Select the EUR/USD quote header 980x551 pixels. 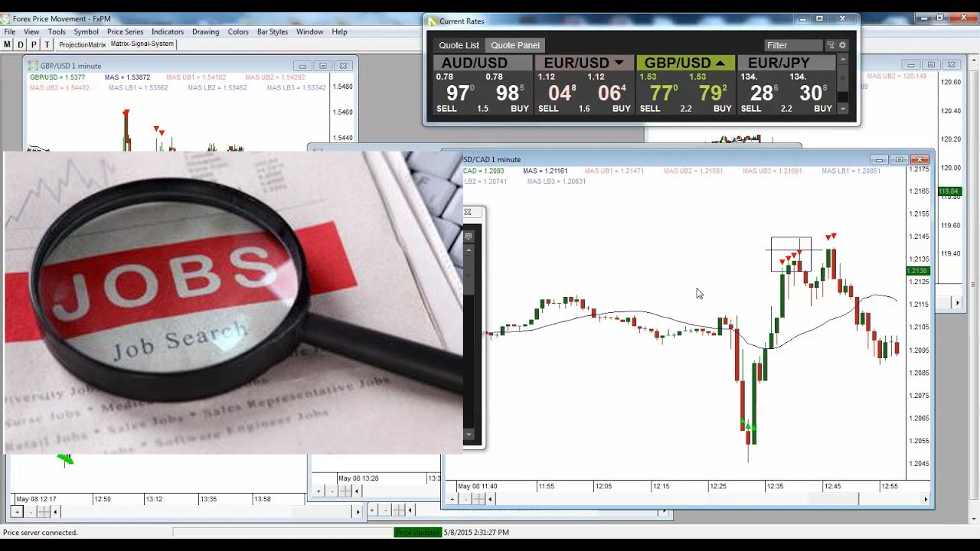pyautogui.click(x=584, y=63)
